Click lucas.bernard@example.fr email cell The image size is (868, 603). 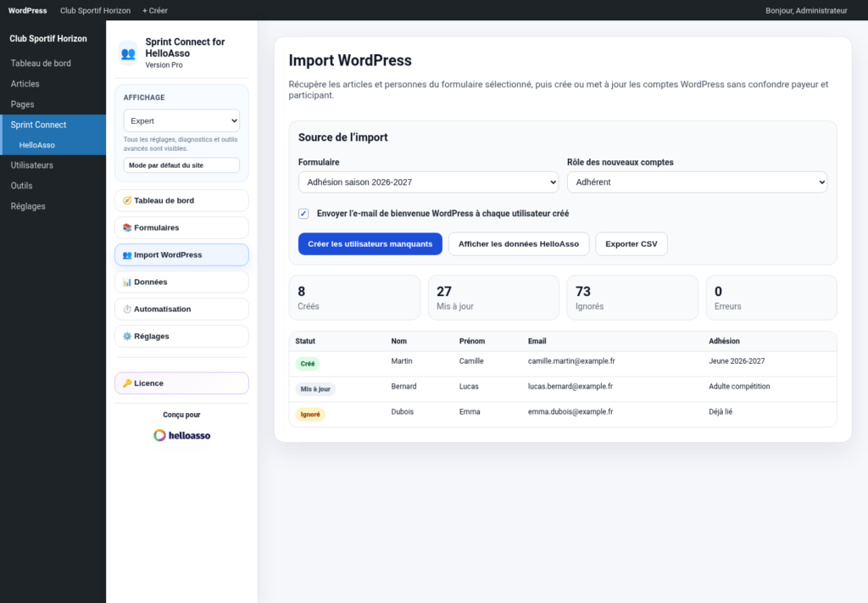click(570, 387)
